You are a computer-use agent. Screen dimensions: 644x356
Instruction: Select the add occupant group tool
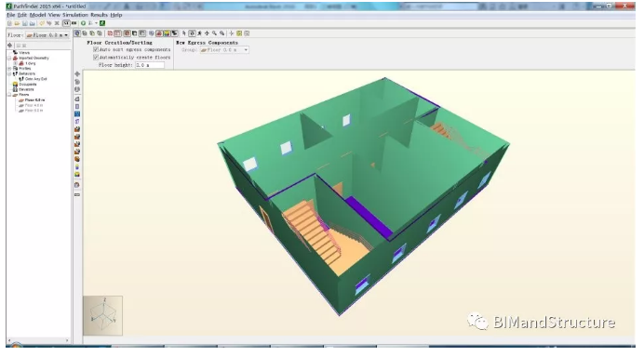coord(77,175)
